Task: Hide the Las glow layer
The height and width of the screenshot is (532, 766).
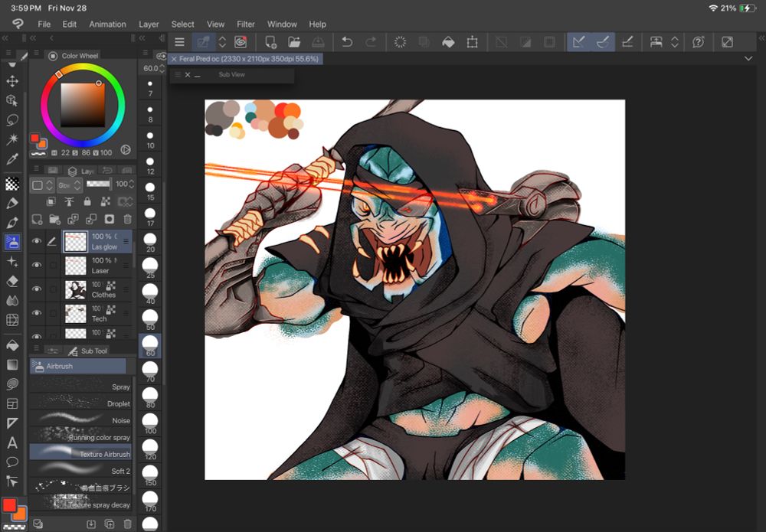Action: [36, 241]
